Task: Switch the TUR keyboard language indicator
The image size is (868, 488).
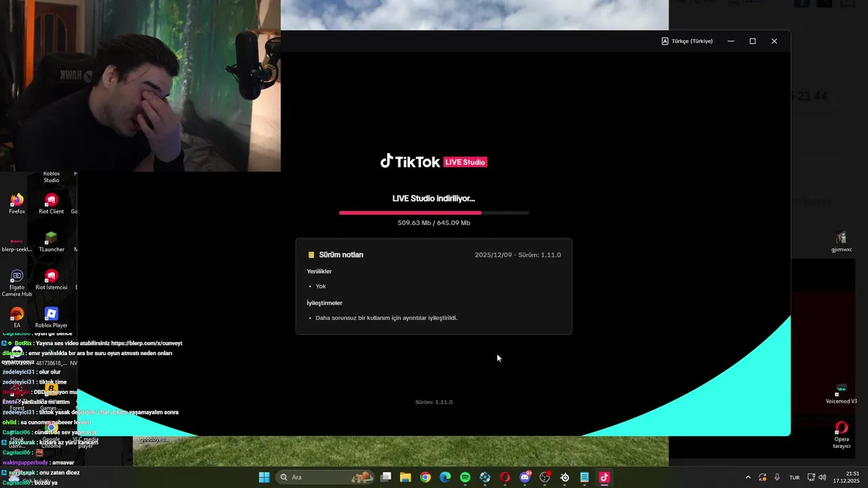Action: [794, 477]
